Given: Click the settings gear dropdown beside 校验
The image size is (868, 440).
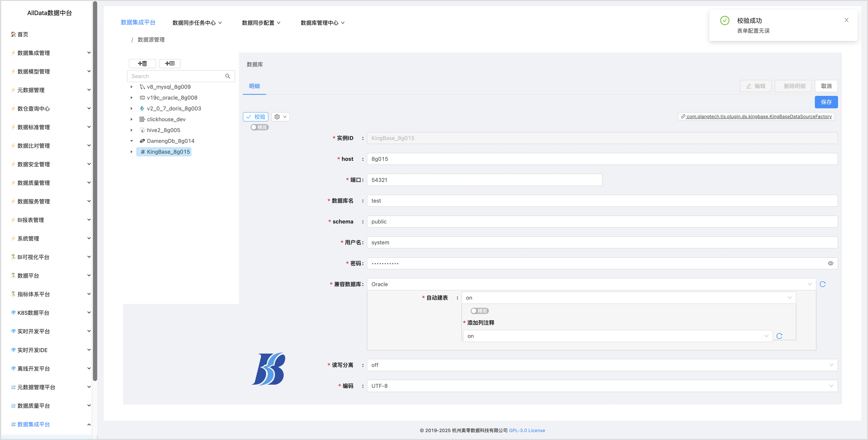Looking at the screenshot, I should click(x=280, y=117).
